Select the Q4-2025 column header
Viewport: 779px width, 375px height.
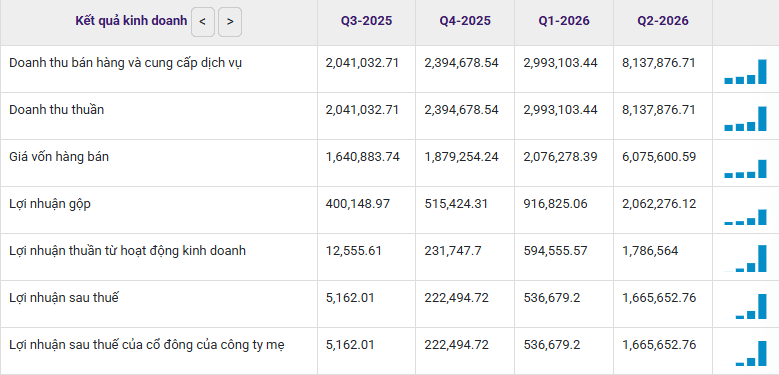point(465,21)
